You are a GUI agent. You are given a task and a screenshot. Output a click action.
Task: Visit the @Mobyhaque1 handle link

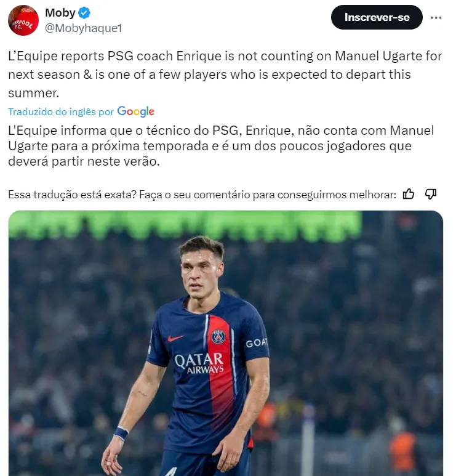84,28
